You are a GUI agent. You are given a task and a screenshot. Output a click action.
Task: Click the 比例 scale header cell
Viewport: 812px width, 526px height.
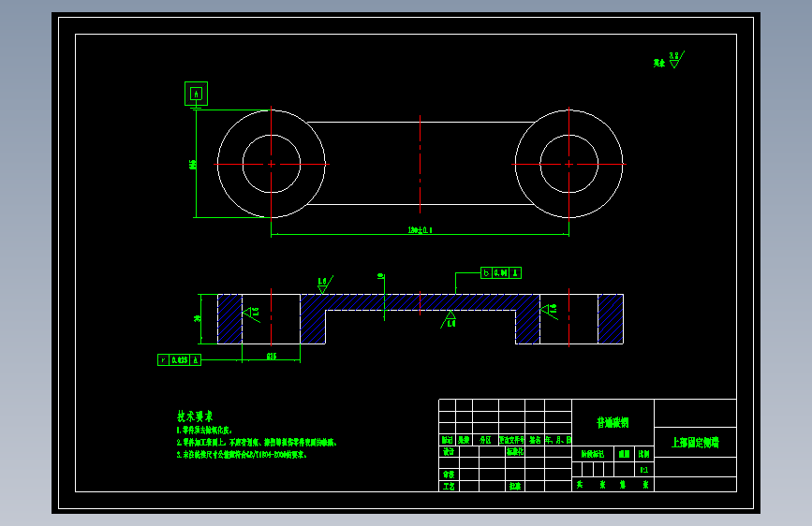tap(644, 454)
